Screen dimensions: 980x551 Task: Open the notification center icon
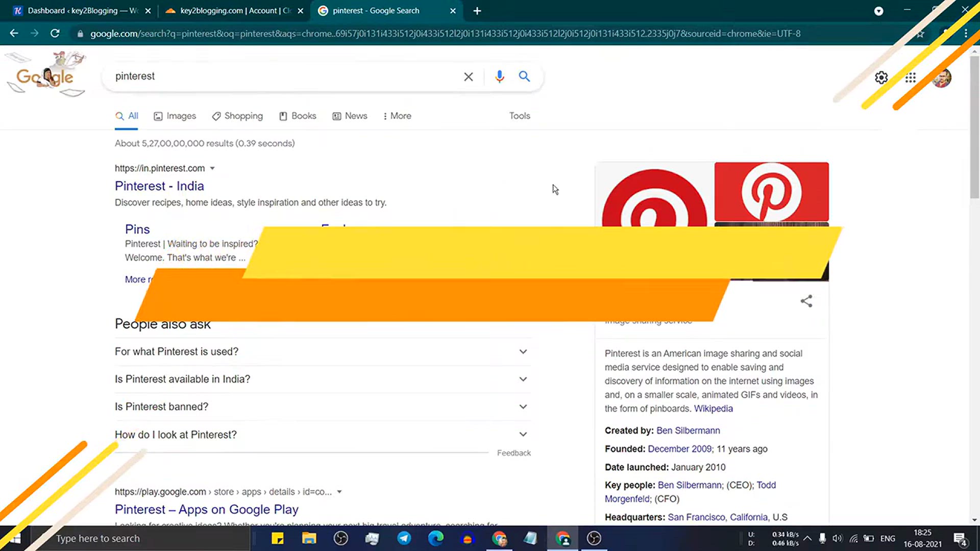(960, 539)
